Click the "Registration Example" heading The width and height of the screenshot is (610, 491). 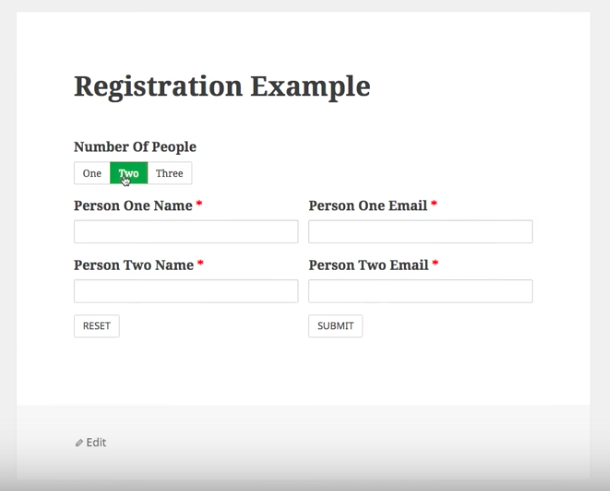(x=222, y=87)
